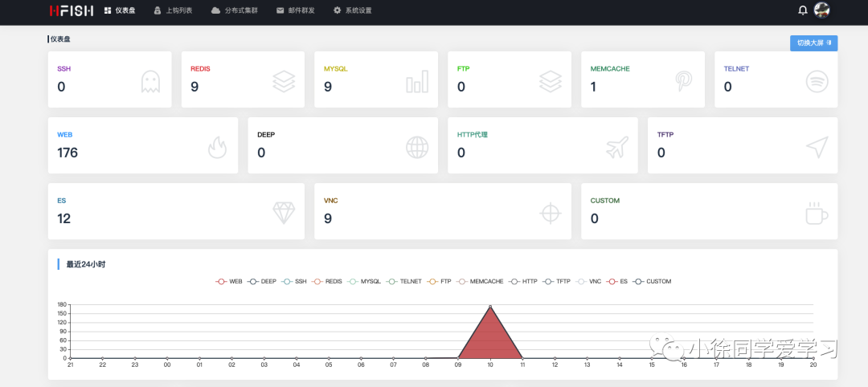Click the chart peak data point at hour 10
This screenshot has height=387, width=868.
(490, 306)
